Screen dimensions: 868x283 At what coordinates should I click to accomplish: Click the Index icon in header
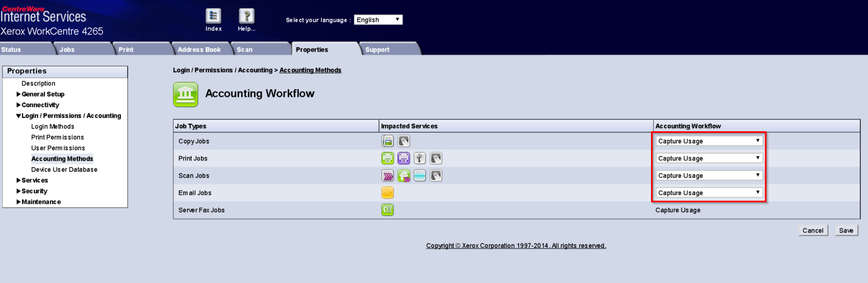[213, 17]
